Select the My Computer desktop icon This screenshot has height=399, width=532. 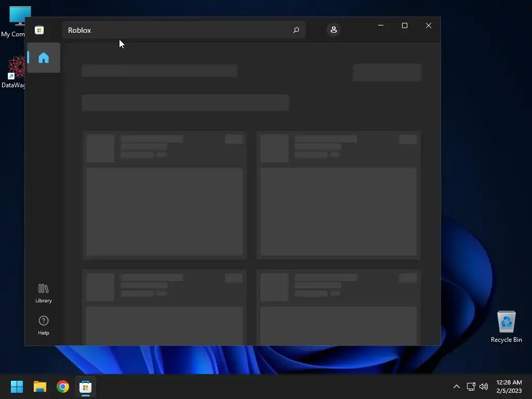14,21
